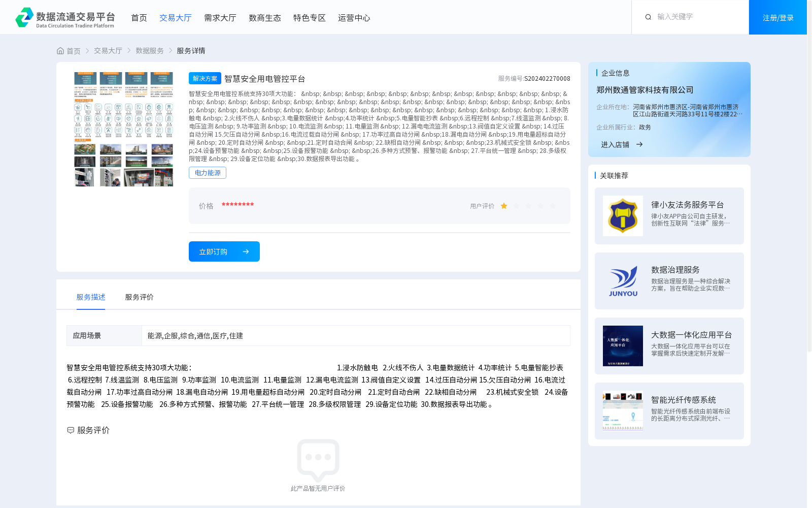Open 智能光纤传感系统 title link
Screen dimensions: 812x508
(684, 400)
